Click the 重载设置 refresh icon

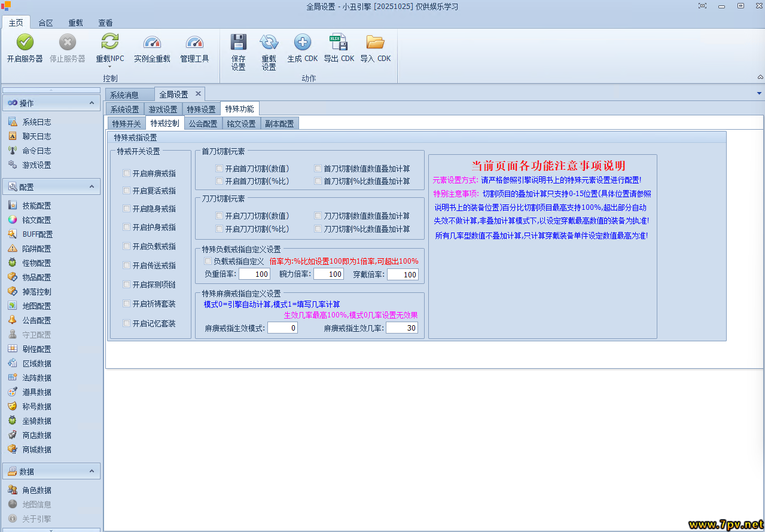coord(269,42)
